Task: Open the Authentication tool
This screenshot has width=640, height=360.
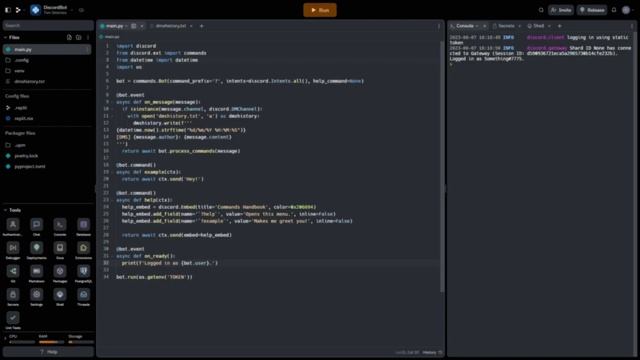Action: (13, 227)
